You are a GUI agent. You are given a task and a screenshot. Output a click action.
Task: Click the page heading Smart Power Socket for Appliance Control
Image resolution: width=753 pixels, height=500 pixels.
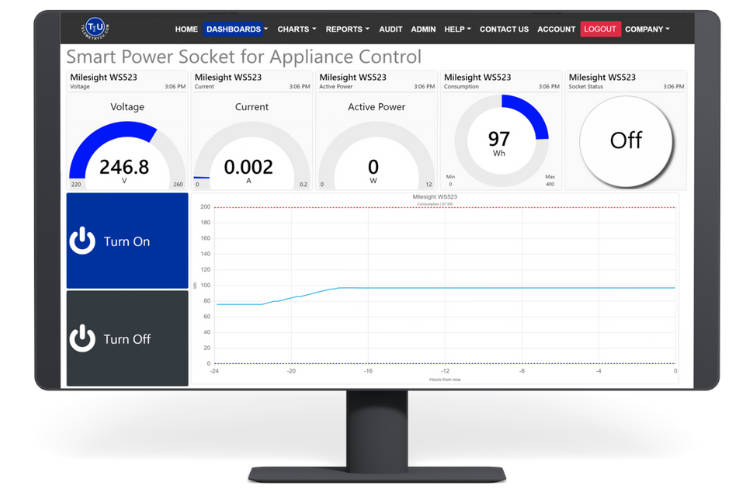[x=244, y=57]
